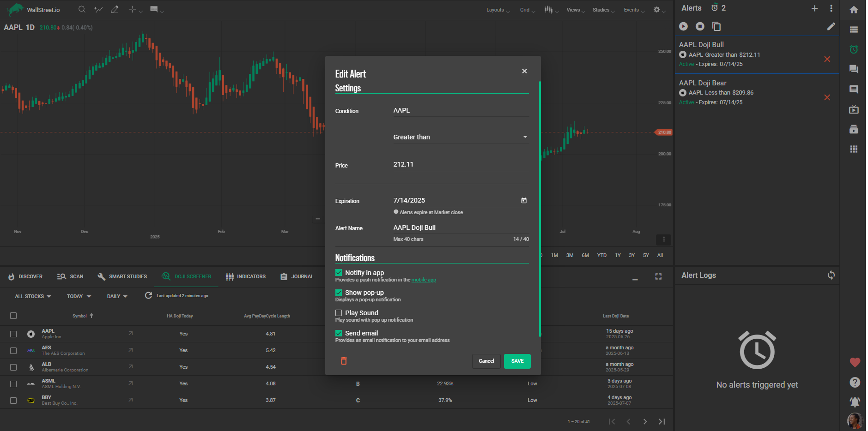Start all alerts with the play icon
The width and height of the screenshot is (868, 431).
[x=683, y=26]
